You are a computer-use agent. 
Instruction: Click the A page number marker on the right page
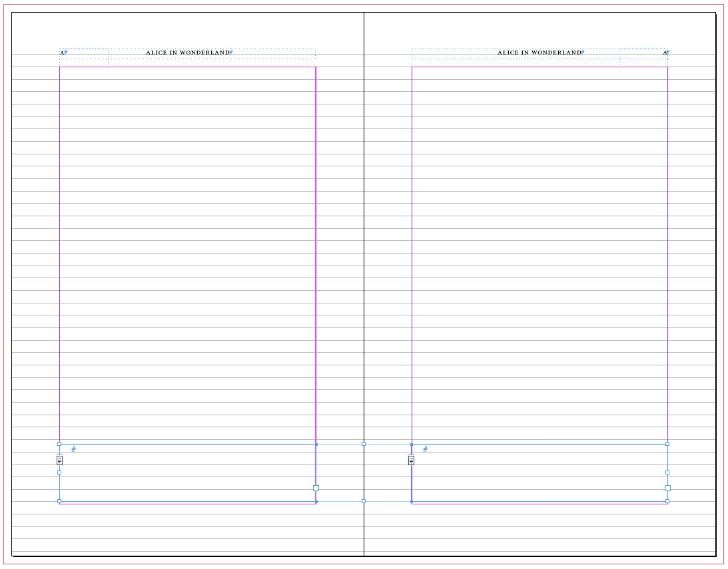665,53
